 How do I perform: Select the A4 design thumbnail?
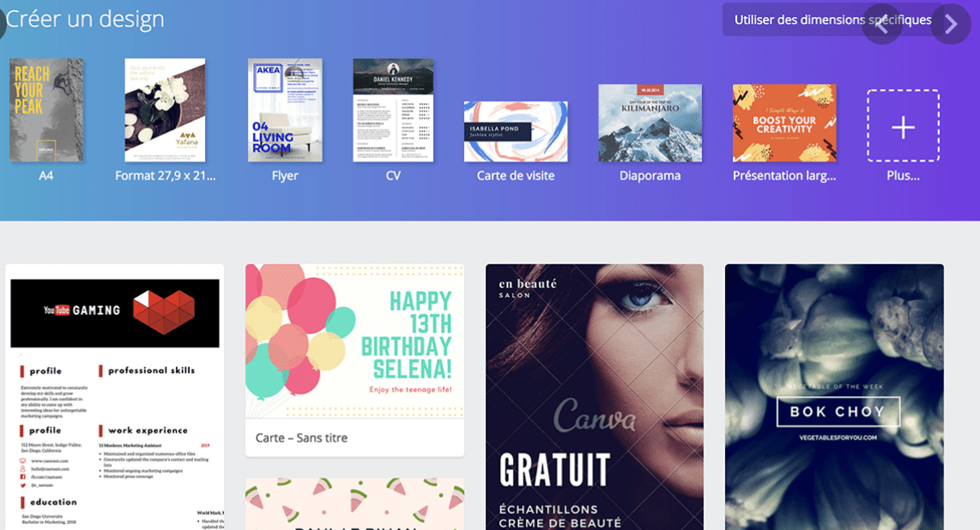46,111
